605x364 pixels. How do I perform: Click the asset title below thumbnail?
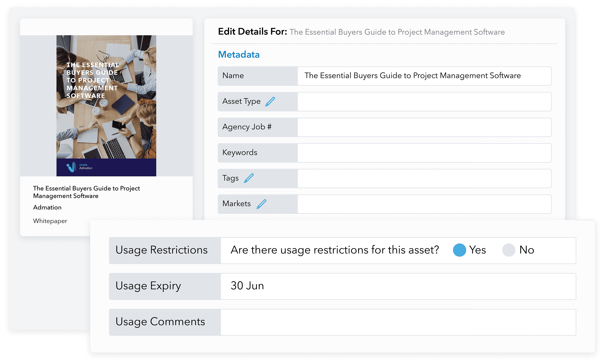(86, 192)
